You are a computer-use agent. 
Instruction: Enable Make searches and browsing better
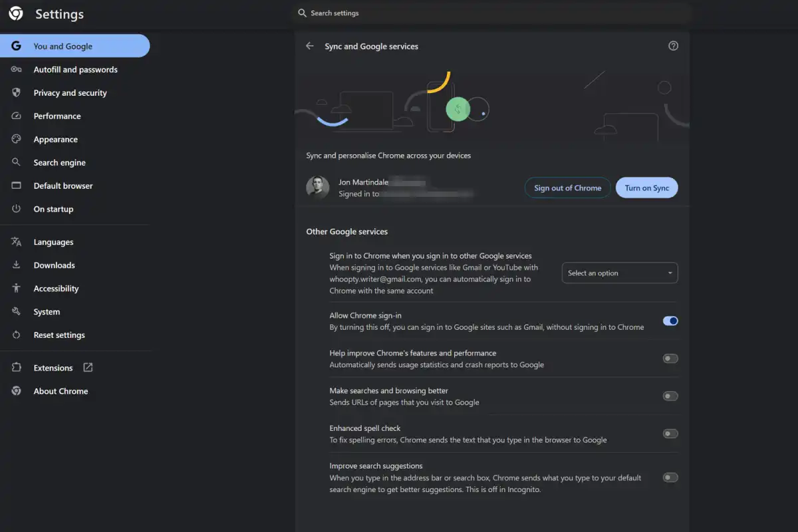(x=670, y=396)
